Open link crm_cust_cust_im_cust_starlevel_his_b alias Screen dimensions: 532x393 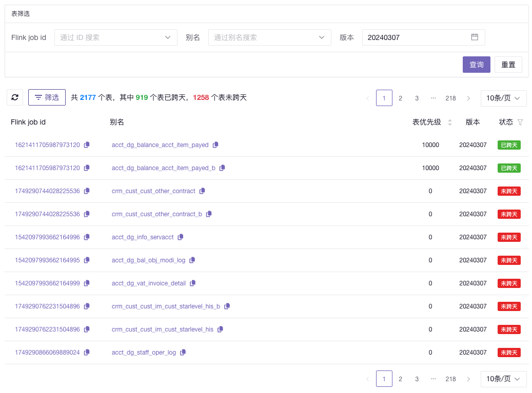pos(166,306)
